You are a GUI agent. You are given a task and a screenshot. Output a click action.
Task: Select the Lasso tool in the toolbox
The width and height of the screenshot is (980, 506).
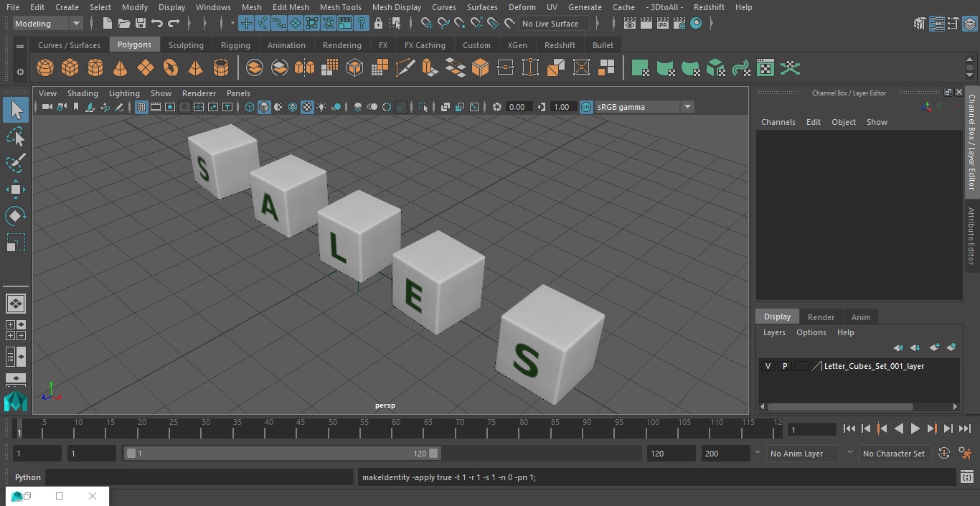15,136
